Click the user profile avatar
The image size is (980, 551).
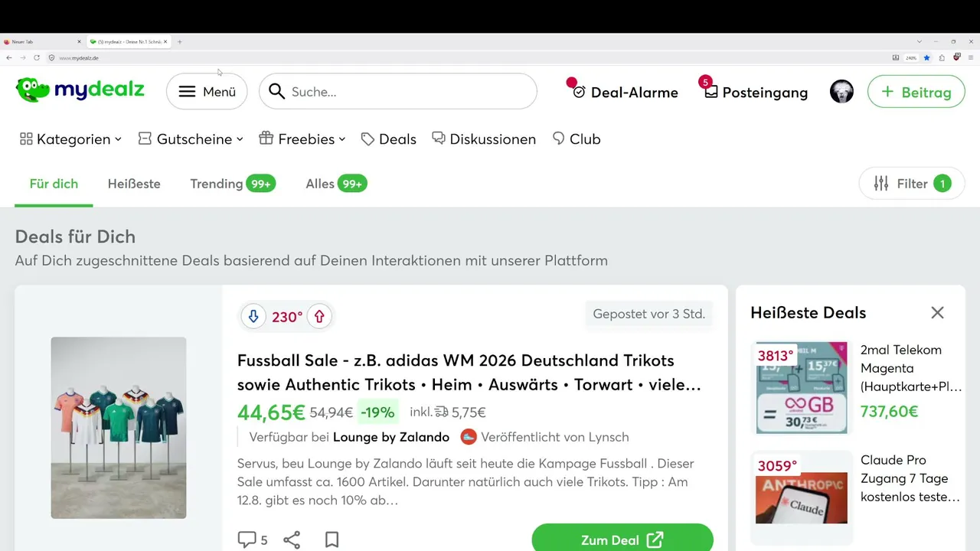coord(841,92)
